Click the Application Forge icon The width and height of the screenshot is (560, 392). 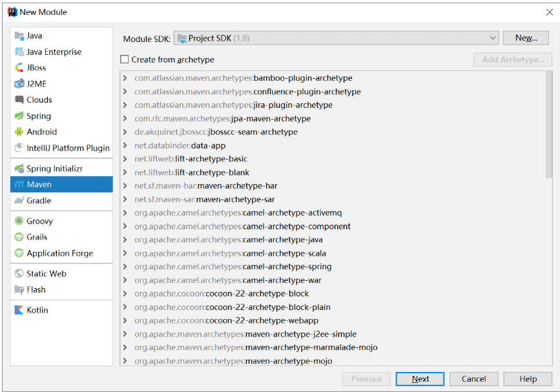coord(19,253)
